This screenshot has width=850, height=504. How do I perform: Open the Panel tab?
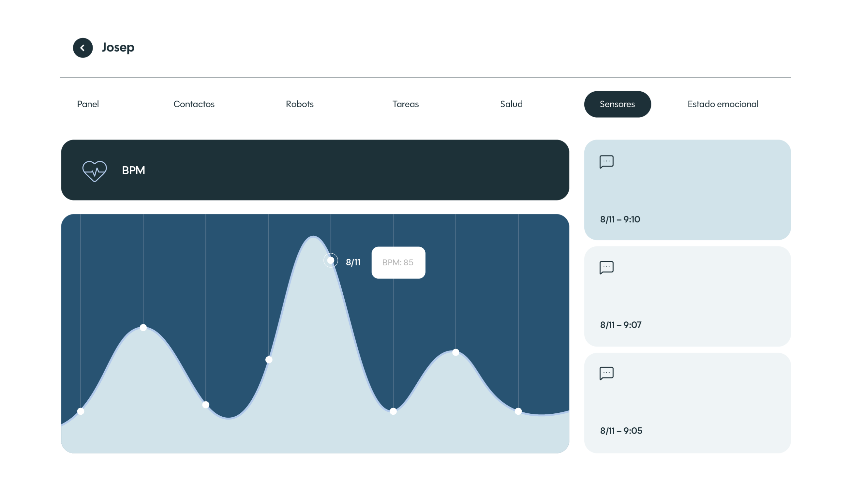pos(88,104)
